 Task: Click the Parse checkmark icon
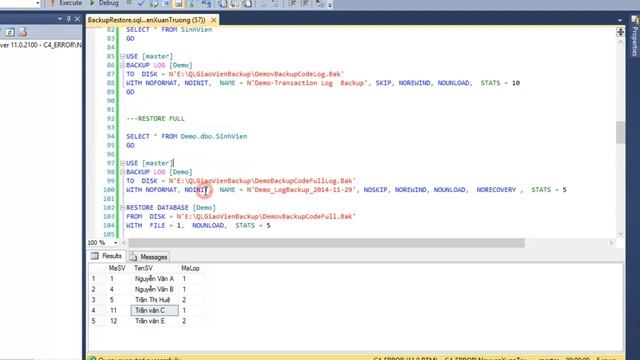pos(141,3)
